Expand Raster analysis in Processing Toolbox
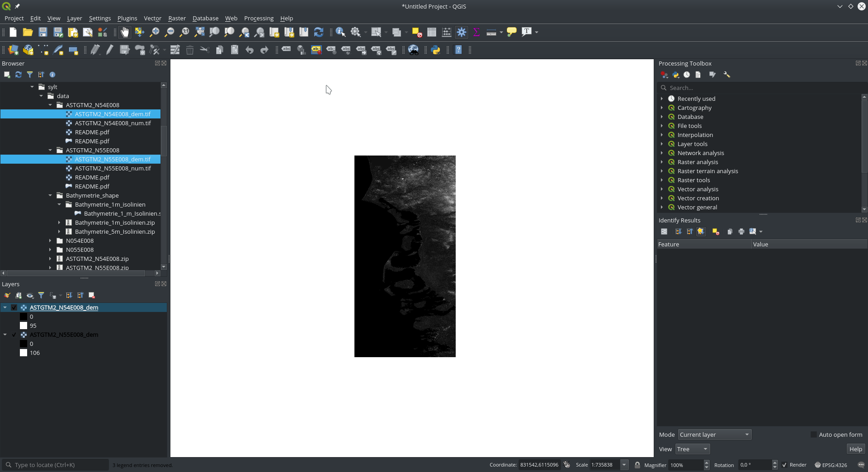Screen dimensions: 868x472 [663, 162]
